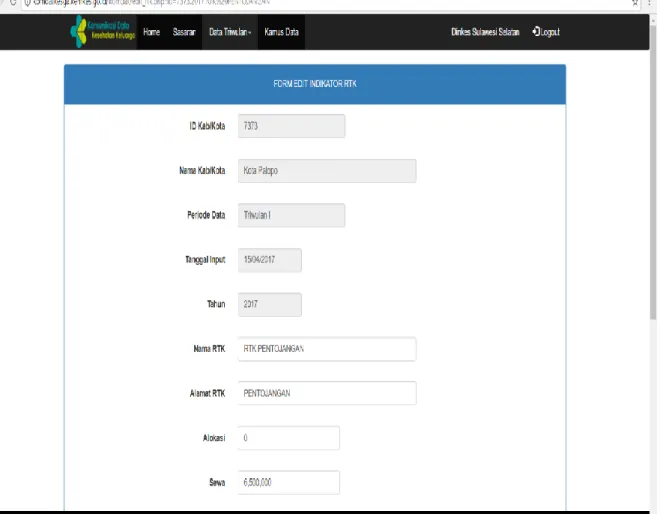Image resolution: width=660 pixels, height=514 pixels.
Task: Click the FORM EDIT INDIKATOR RTK header
Action: 315,84
